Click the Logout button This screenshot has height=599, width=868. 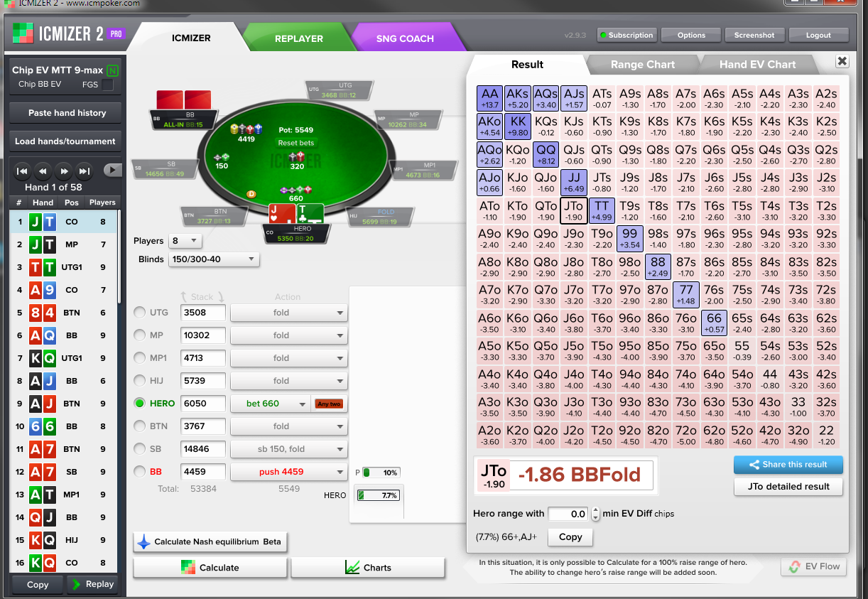(x=818, y=35)
